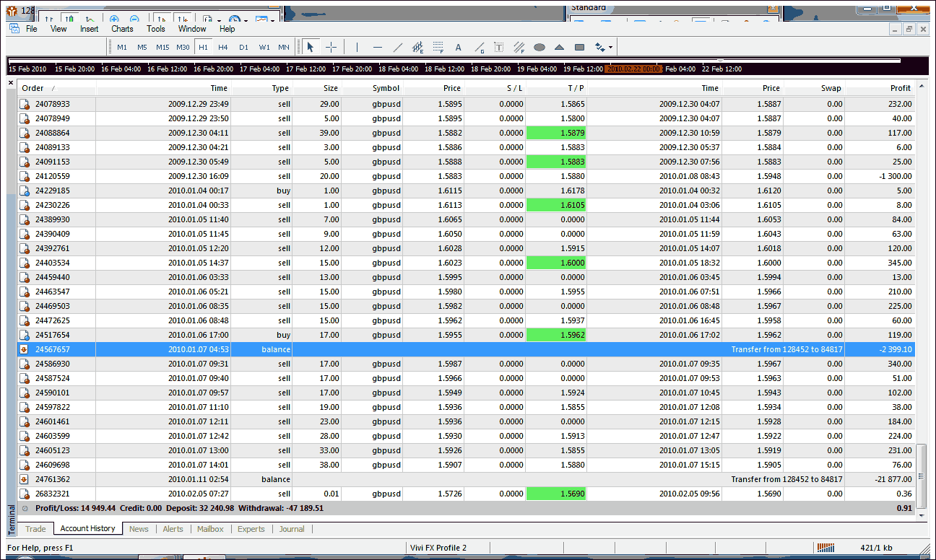
Task: Open the Charts menu
Action: click(122, 29)
